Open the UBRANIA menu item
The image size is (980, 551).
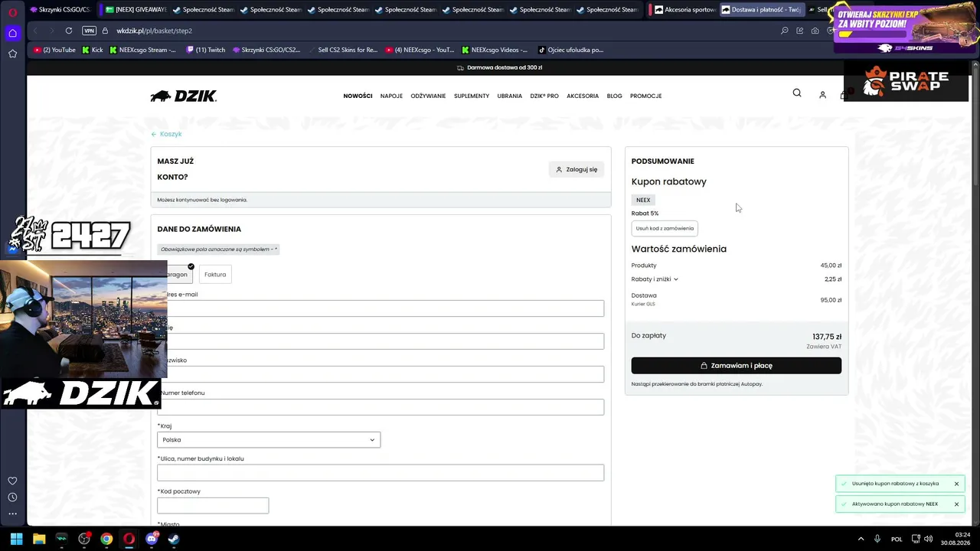pos(510,96)
